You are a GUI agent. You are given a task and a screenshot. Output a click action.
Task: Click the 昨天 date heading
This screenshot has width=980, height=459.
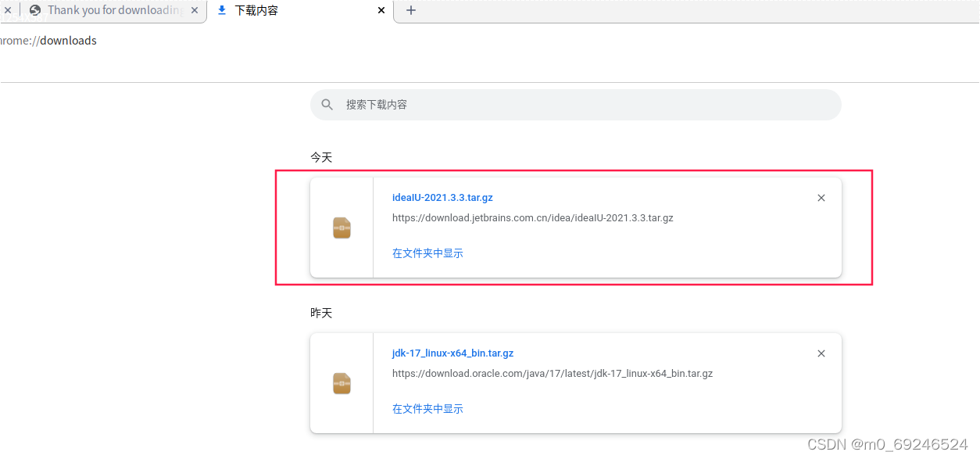pos(321,313)
